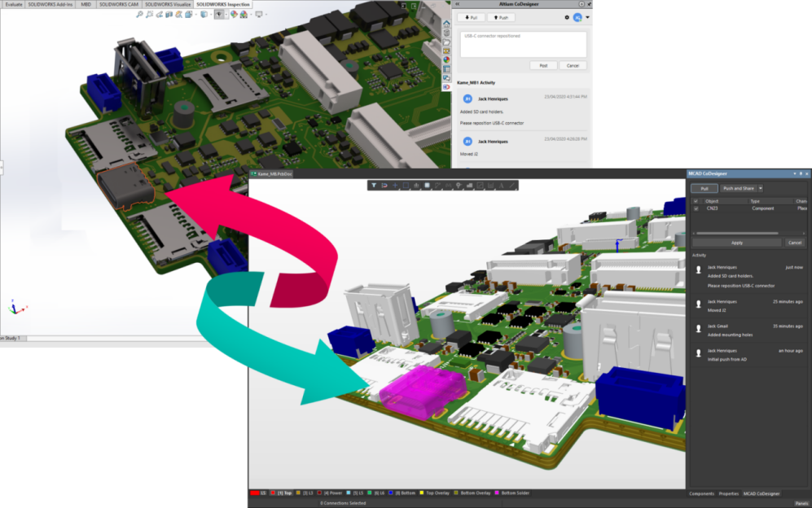This screenshot has width=812, height=508.
Task: Select the yellow Top Overlay layer swatch
Action: pyautogui.click(x=422, y=493)
